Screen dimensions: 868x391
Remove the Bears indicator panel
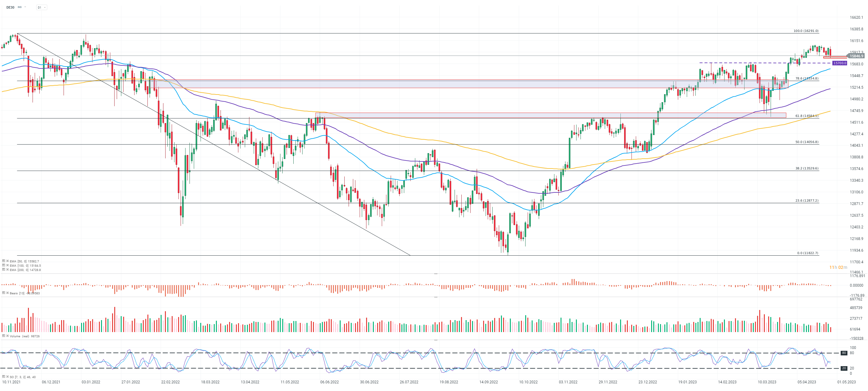(x=7, y=293)
